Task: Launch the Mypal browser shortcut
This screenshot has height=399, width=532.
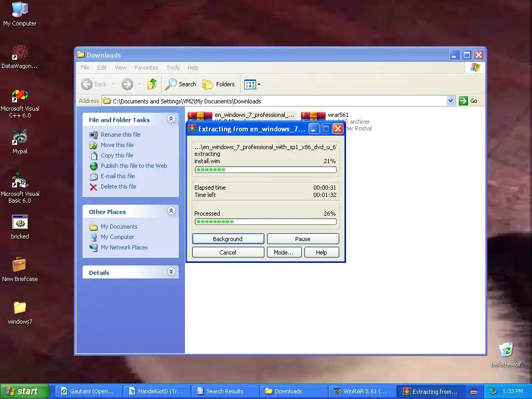Action: click(20, 142)
